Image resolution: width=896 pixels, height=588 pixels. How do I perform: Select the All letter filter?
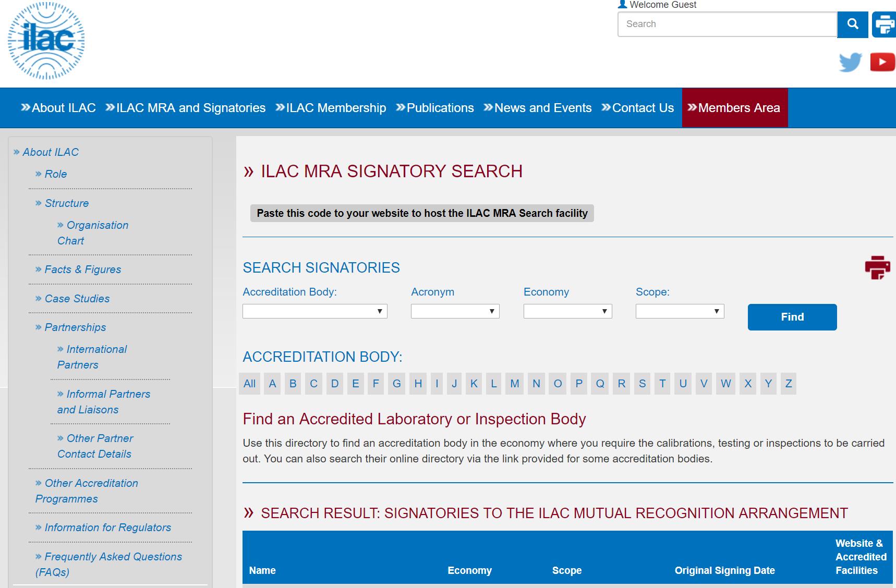250,384
